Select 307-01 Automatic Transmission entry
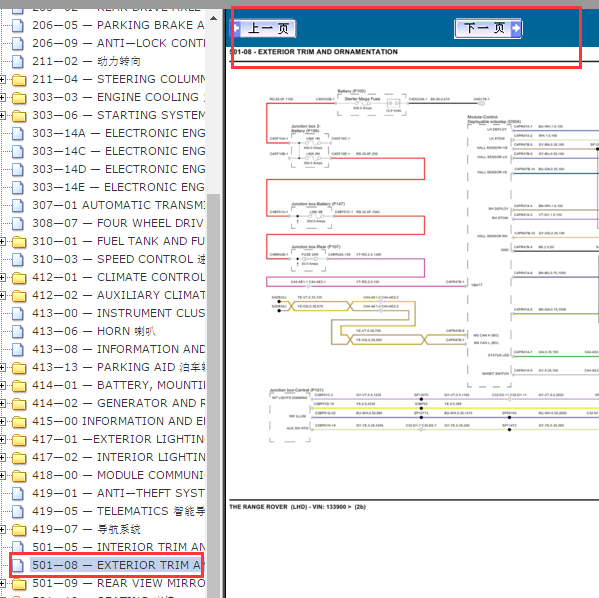 point(118,205)
